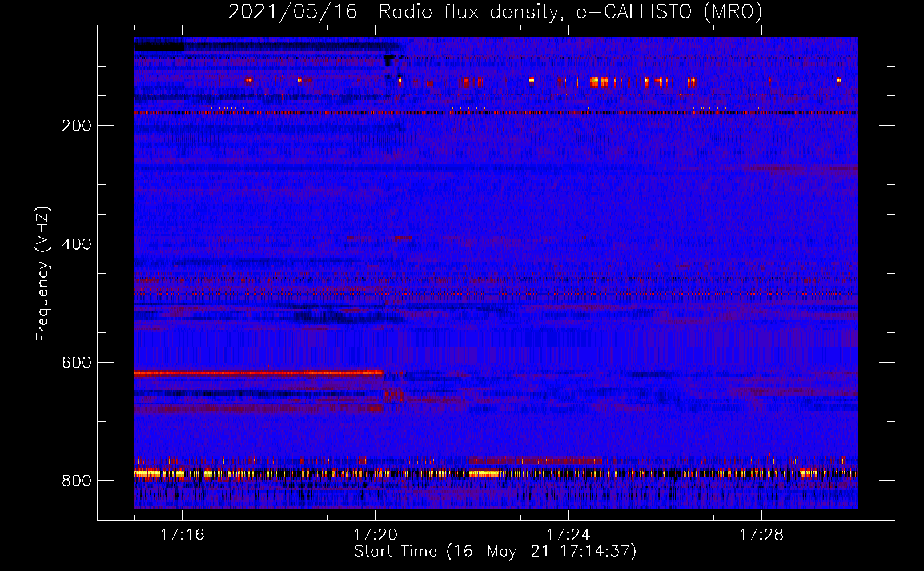Image resolution: width=924 pixels, height=571 pixels.
Task: Click the 200 frequency tick label
Action: [x=77, y=126]
